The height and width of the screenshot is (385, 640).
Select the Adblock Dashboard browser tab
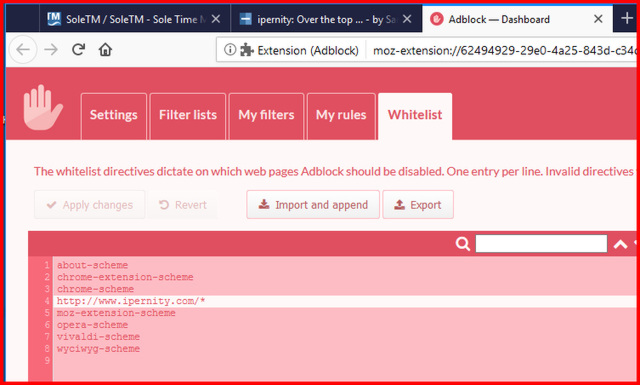(517, 19)
